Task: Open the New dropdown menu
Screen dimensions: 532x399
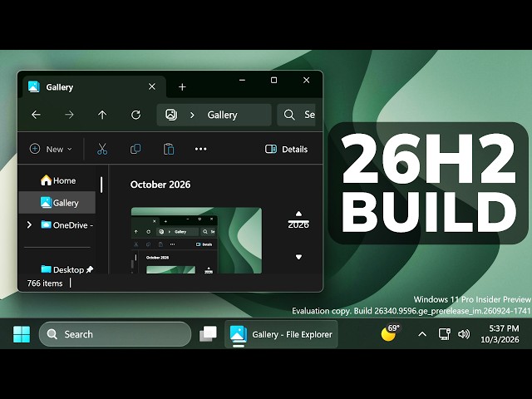Action: (x=51, y=149)
